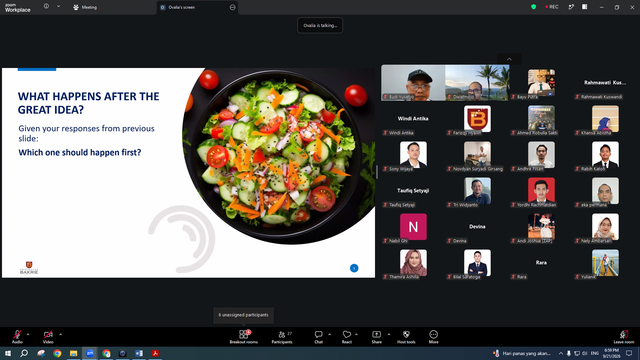Switch to the Meeting tab

tap(85, 7)
